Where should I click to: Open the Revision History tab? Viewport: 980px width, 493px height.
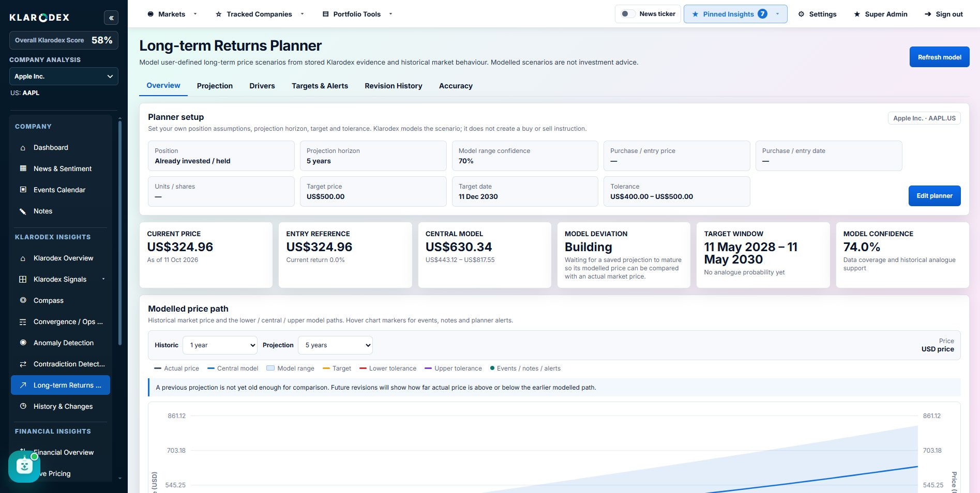click(x=394, y=86)
